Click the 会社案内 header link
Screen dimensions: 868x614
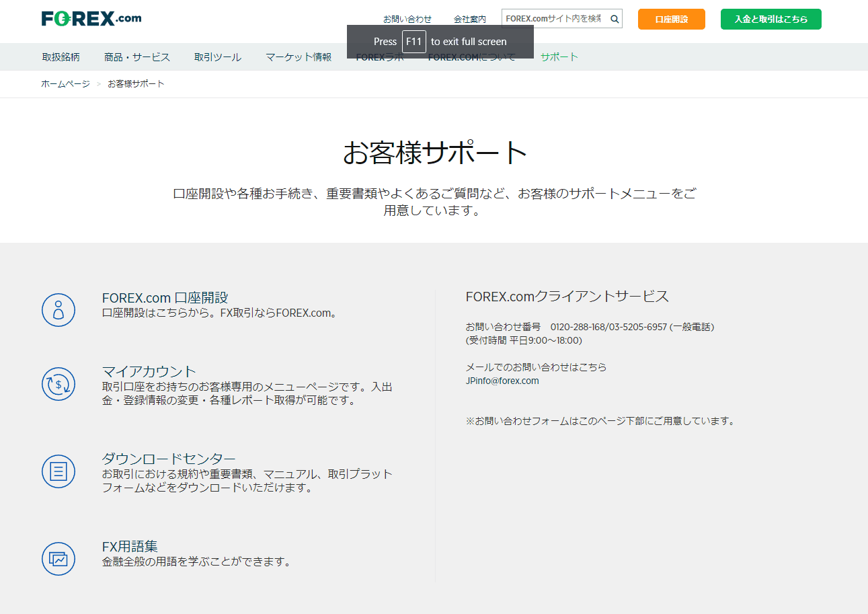point(469,20)
